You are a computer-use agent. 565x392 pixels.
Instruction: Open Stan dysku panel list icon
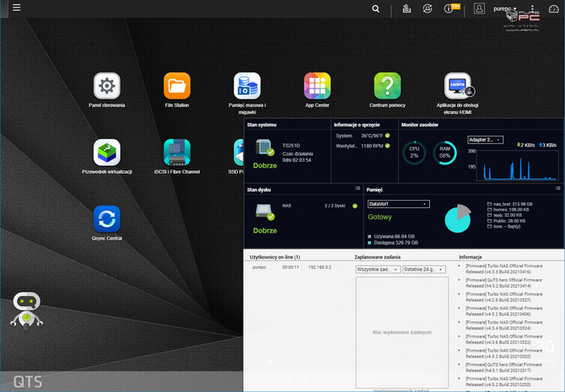(358, 188)
